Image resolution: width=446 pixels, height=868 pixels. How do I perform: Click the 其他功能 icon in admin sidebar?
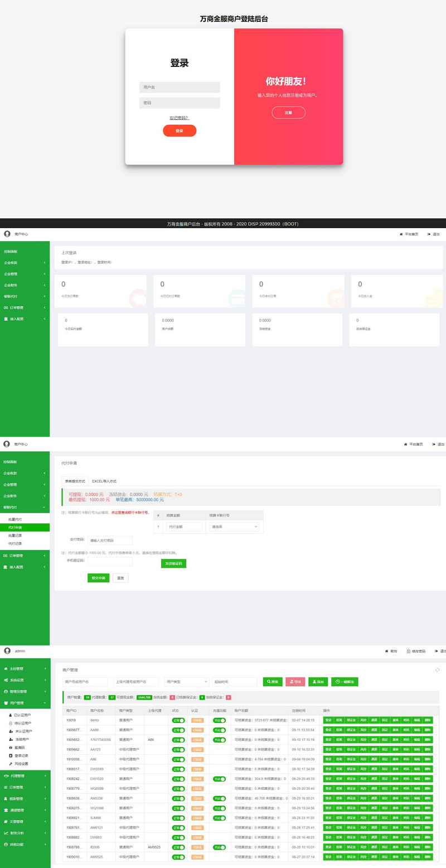(x=6, y=844)
